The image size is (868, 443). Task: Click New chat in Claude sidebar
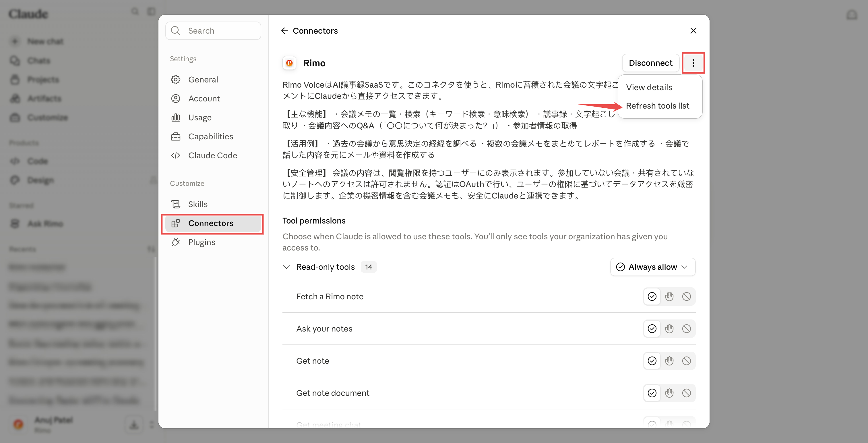[x=45, y=41]
